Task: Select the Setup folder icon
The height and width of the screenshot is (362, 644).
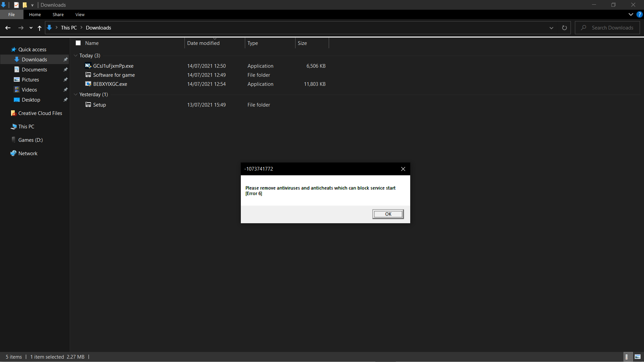Action: (x=88, y=105)
